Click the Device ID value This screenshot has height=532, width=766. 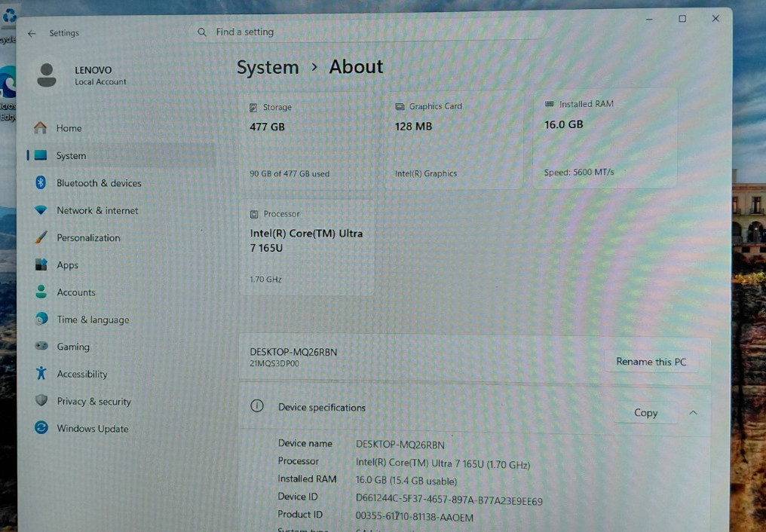(449, 500)
